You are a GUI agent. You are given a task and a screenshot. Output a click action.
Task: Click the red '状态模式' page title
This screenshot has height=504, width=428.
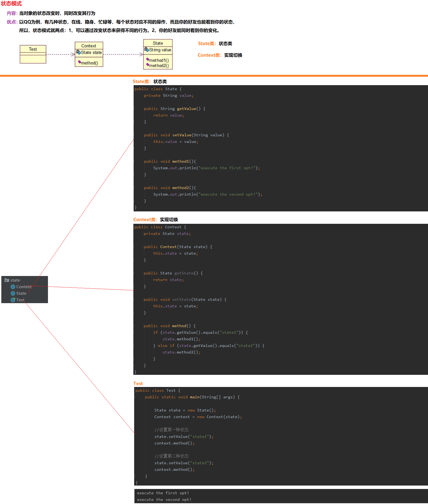click(11, 4)
